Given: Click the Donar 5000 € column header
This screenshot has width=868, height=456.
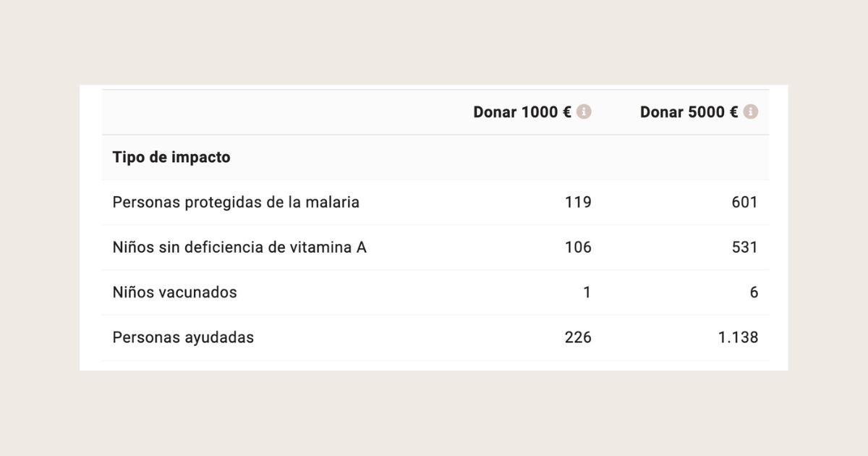Looking at the screenshot, I should click(x=688, y=112).
